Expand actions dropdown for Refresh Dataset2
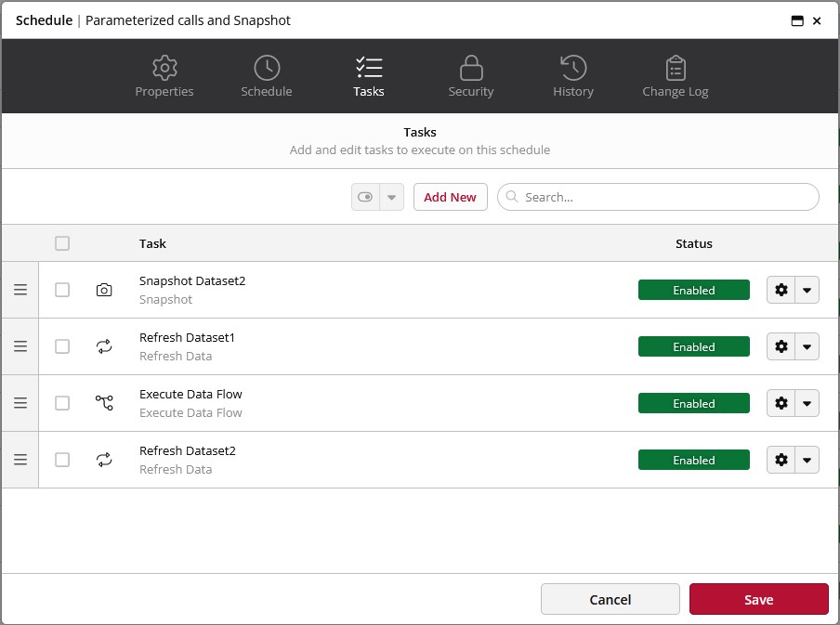The image size is (840, 625). [x=807, y=460]
